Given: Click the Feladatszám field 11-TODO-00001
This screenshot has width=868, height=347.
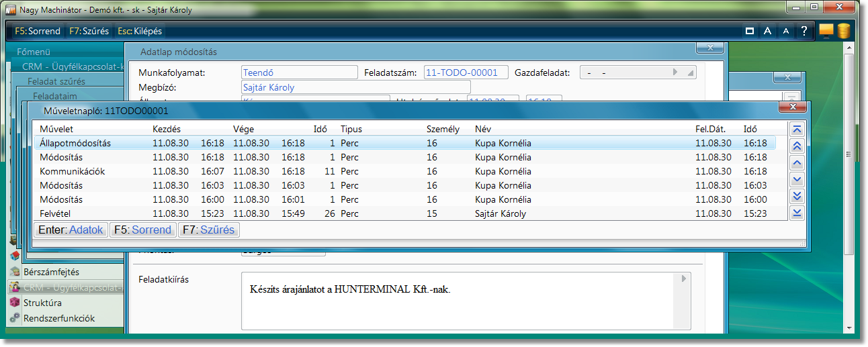Looking at the screenshot, I should coord(466,72).
